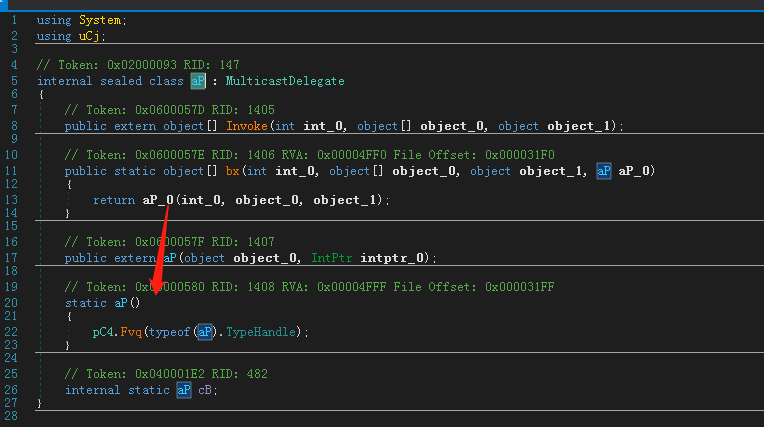Click line number 13 in the gutter
This screenshot has width=764, height=427.
point(11,200)
